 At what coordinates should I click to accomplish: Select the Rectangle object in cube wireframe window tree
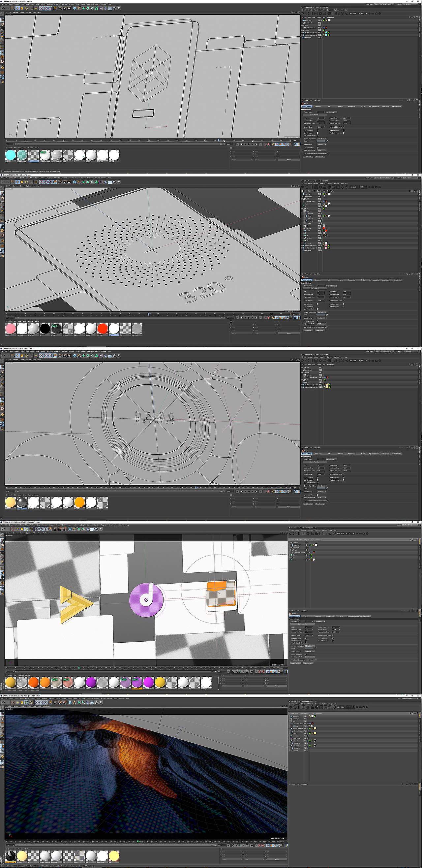[308, 37]
